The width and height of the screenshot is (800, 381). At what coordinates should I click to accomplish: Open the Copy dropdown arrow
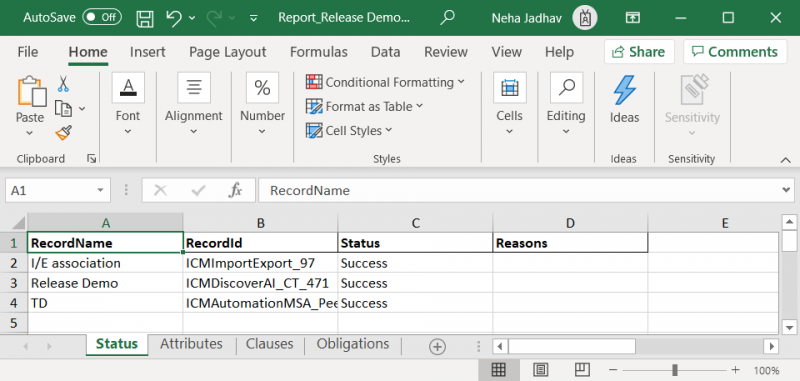pyautogui.click(x=82, y=109)
